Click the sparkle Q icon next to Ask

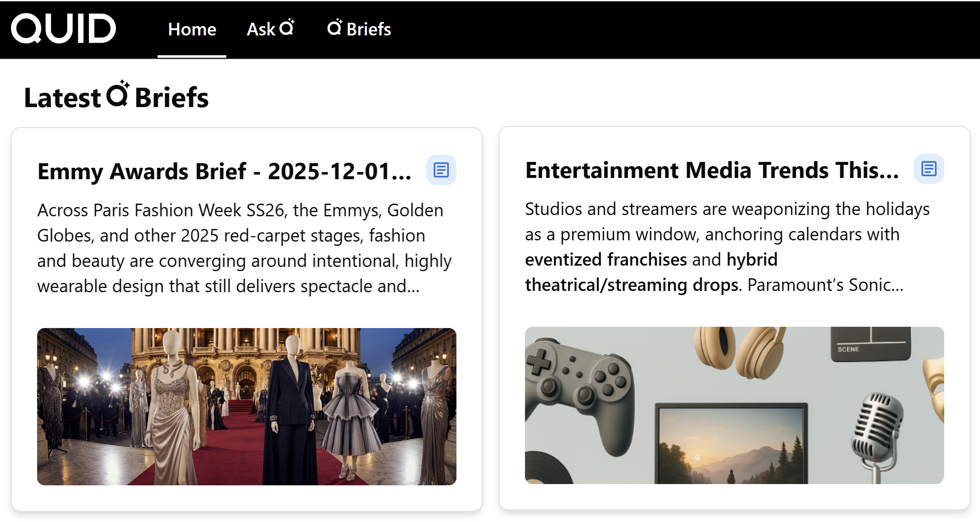click(x=288, y=27)
